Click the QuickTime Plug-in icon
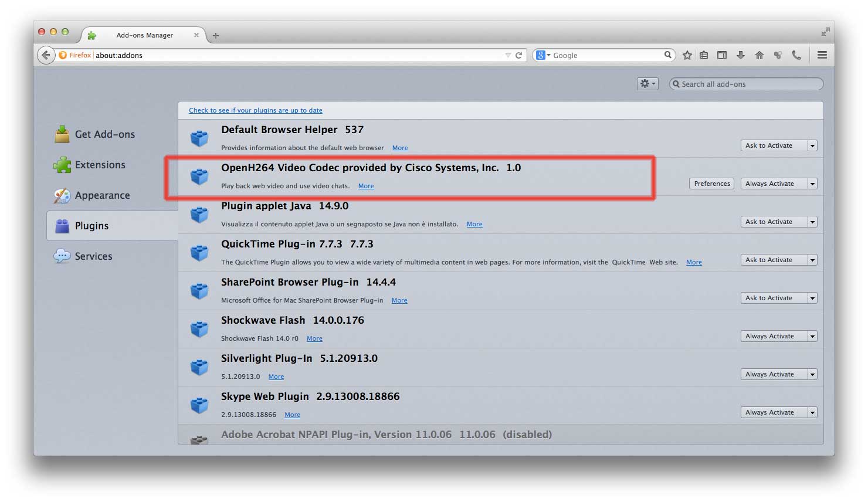The height and width of the screenshot is (502, 868). (x=199, y=253)
